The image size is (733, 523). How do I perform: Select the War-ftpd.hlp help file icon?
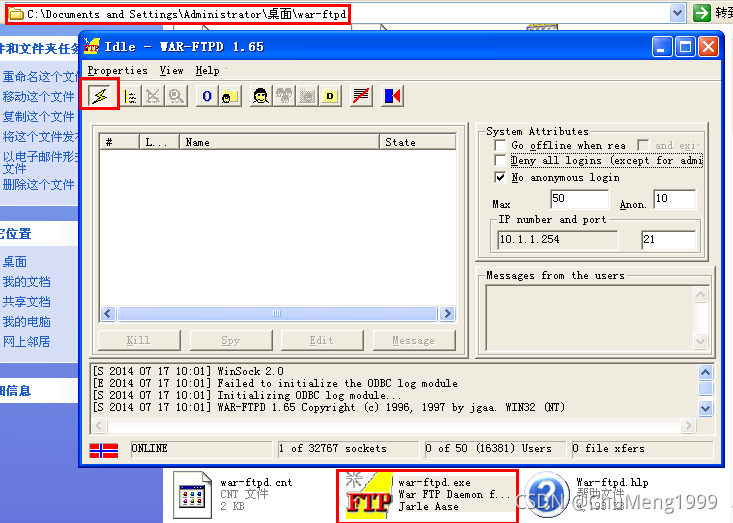pyautogui.click(x=546, y=495)
